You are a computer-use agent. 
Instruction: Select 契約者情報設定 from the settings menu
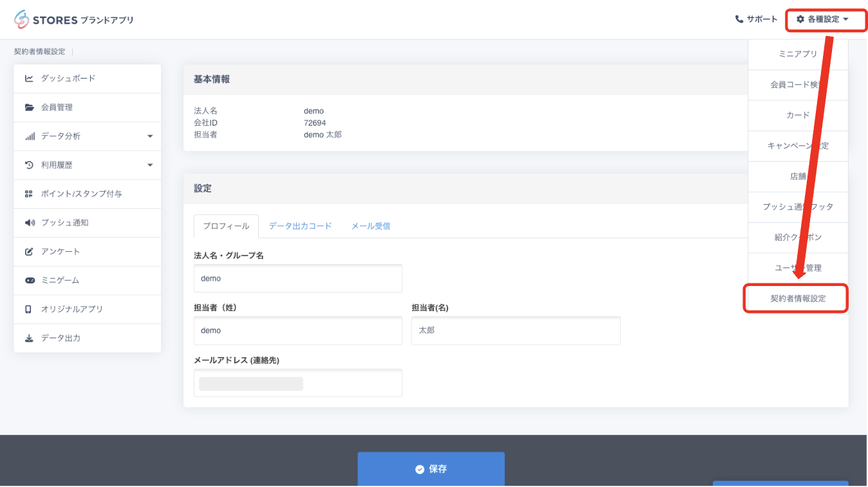[x=797, y=299]
